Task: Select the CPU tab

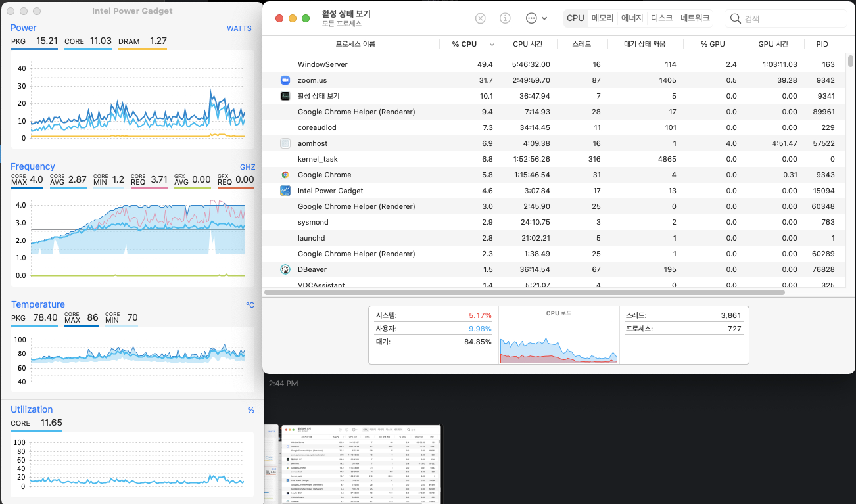Action: 575,18
